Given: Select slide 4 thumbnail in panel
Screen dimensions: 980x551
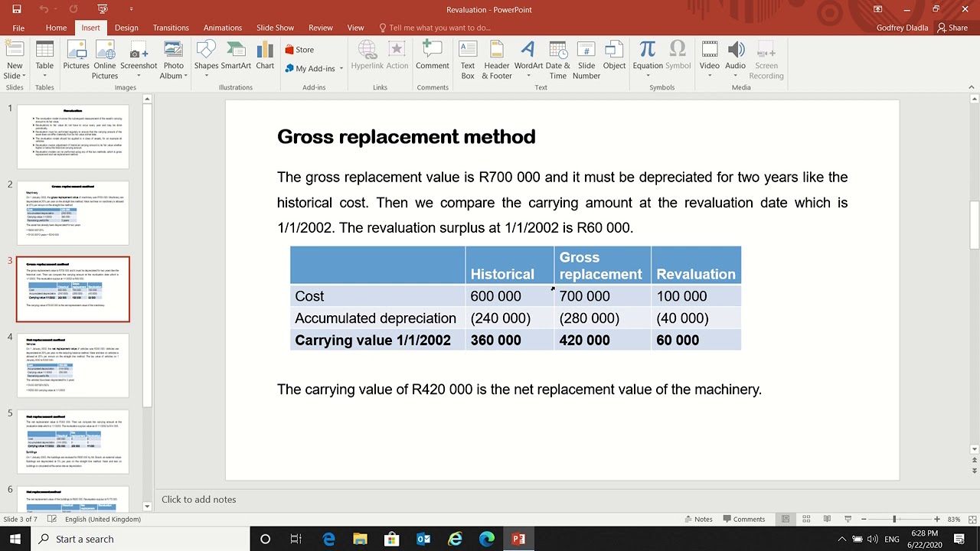Looking at the screenshot, I should pos(73,364).
